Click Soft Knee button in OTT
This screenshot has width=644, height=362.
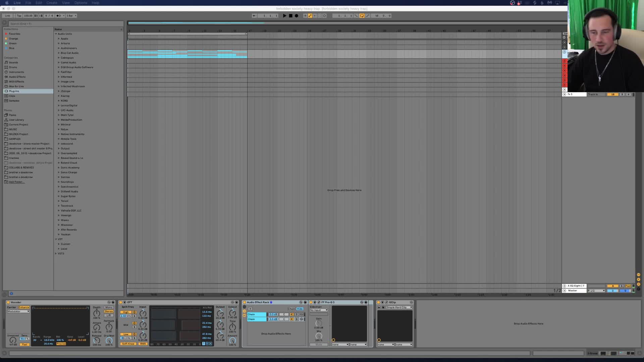(x=128, y=344)
